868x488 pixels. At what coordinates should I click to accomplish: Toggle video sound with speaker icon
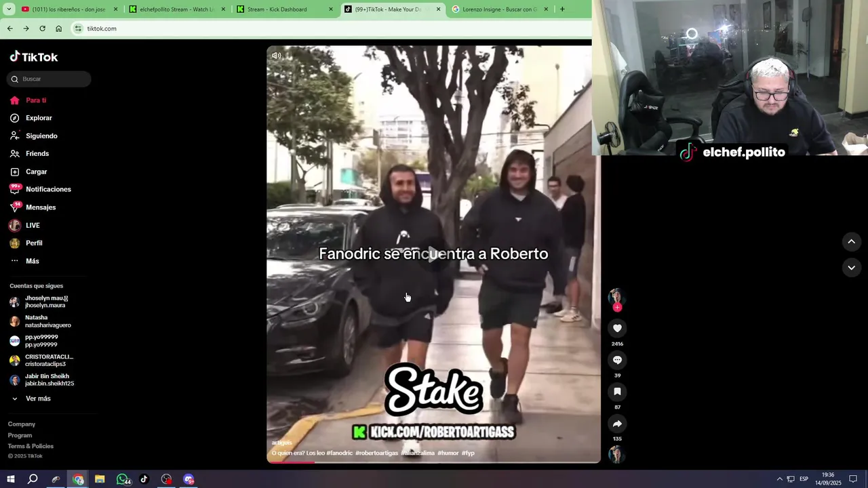click(x=277, y=56)
